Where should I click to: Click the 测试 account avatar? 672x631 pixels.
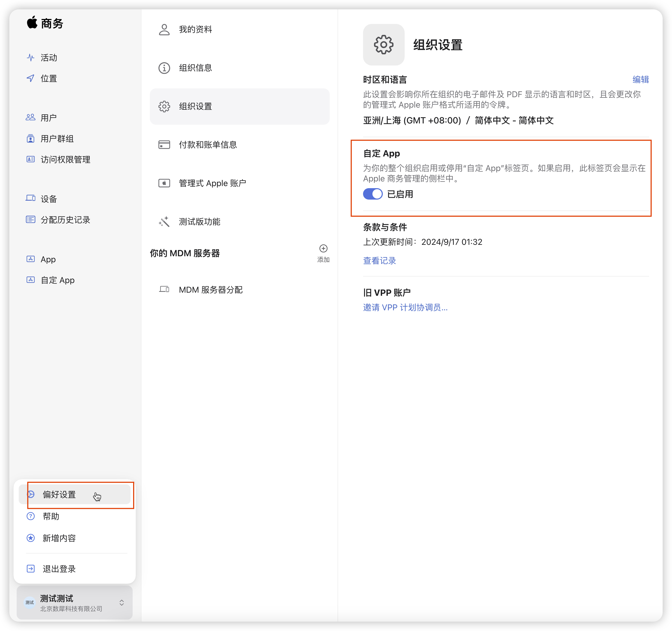[x=30, y=603]
